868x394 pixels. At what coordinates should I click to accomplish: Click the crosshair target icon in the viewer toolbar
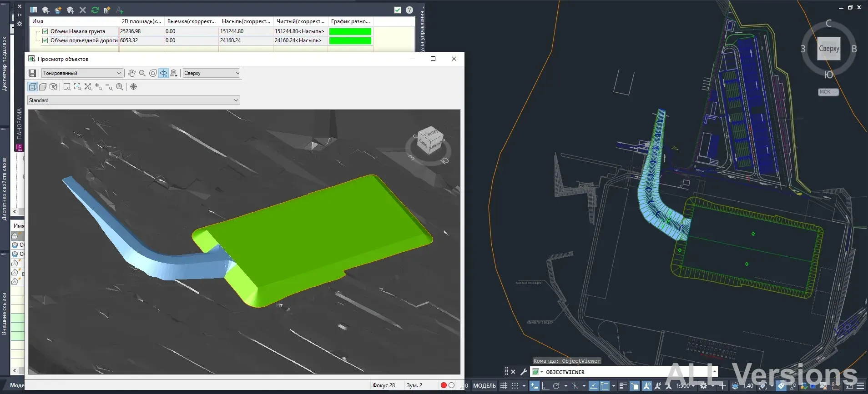click(134, 87)
